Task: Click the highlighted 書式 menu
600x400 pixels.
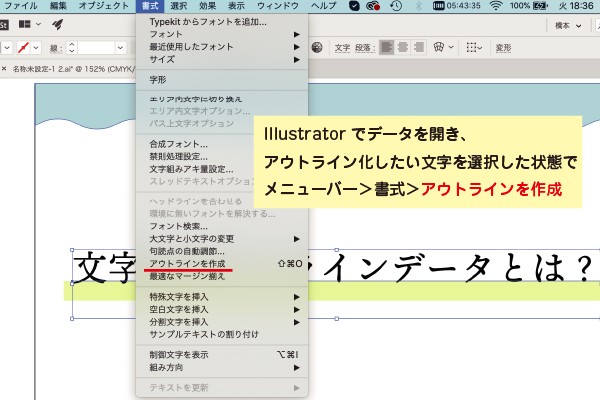Action: point(150,6)
